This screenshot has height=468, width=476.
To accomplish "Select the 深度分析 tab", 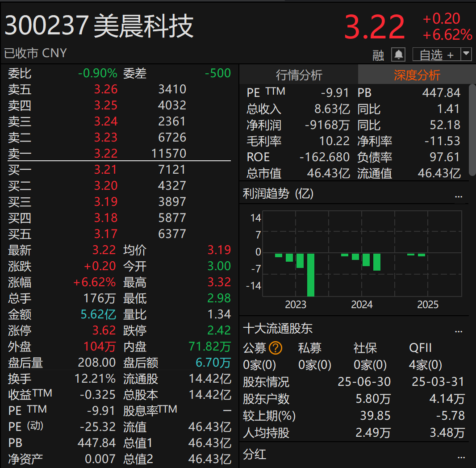I will [416, 75].
